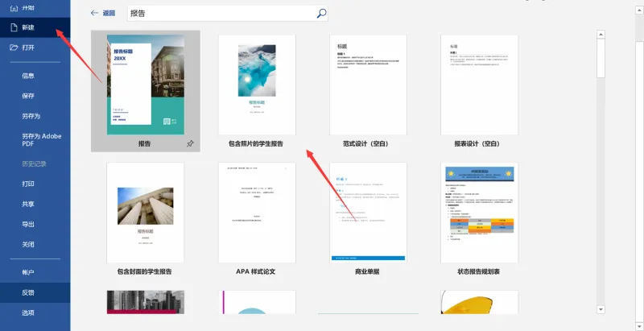Click the template list scrollbar thumb
The height and width of the screenshot is (331, 644).
pos(601,58)
